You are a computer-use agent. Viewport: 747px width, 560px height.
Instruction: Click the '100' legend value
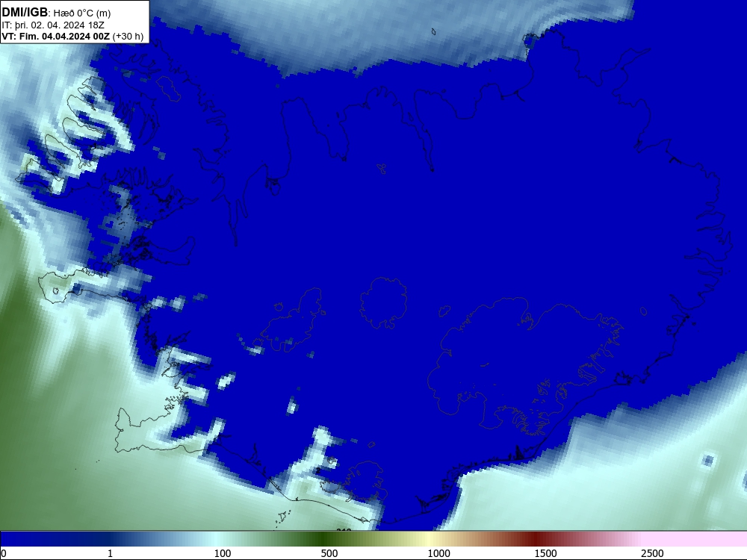(x=223, y=553)
